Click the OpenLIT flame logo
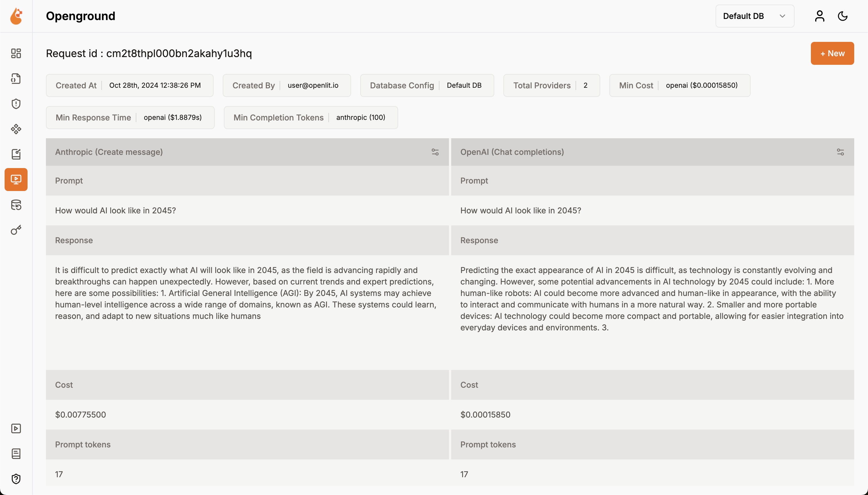This screenshot has height=495, width=868. [x=16, y=16]
